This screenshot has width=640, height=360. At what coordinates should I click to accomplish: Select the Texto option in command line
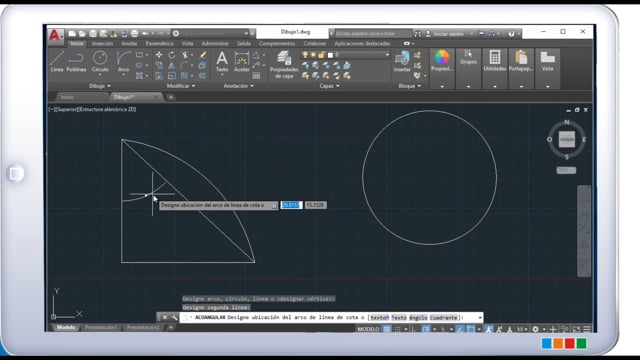(x=399, y=317)
